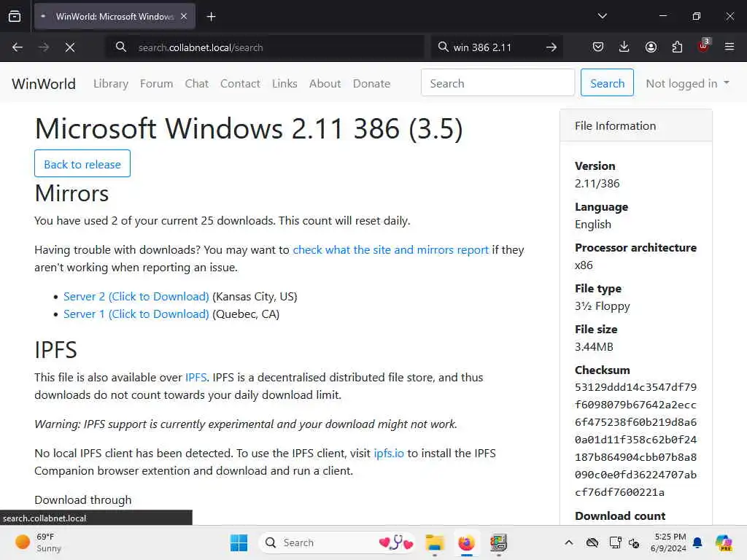
Task: Go to WinWorld home logo
Action: click(x=44, y=84)
